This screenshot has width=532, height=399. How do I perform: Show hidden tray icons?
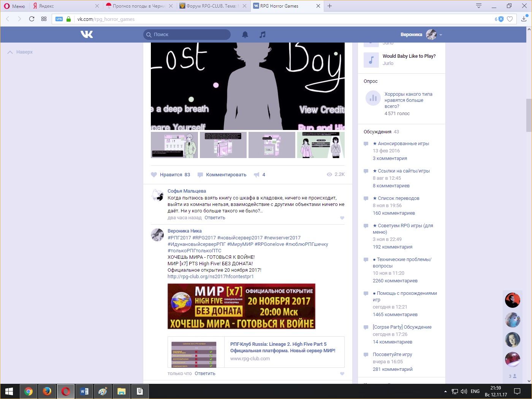tap(445, 391)
